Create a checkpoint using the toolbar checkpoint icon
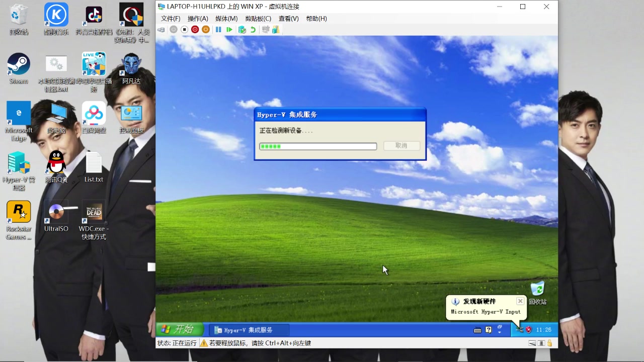644x362 pixels. (x=242, y=30)
